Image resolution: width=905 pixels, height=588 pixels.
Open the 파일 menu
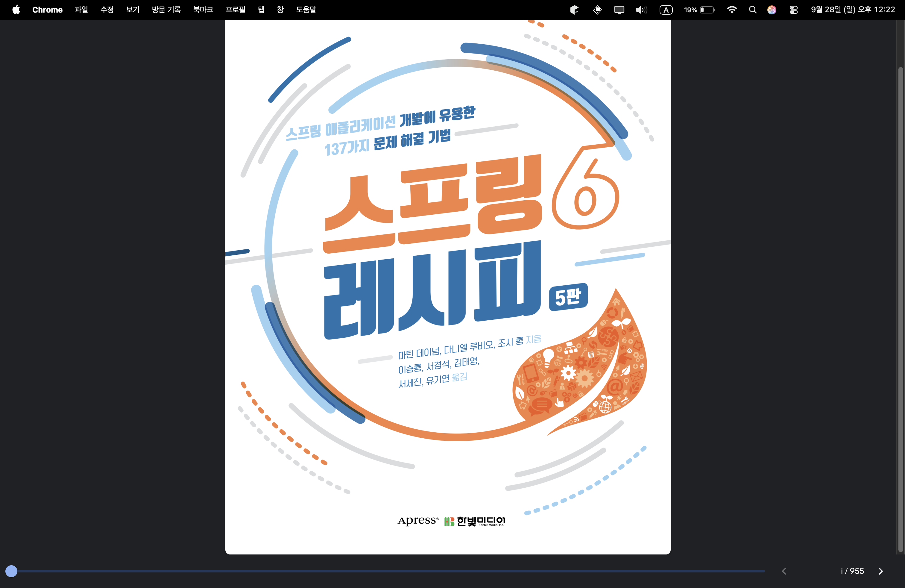(x=81, y=10)
